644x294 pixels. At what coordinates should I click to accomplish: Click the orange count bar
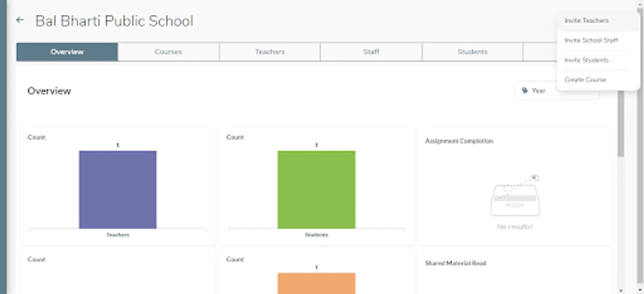pos(316,283)
